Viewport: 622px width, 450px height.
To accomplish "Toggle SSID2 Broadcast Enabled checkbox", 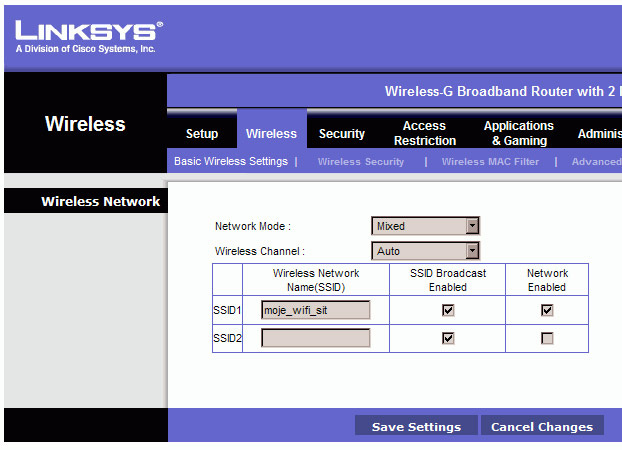I will [448, 338].
